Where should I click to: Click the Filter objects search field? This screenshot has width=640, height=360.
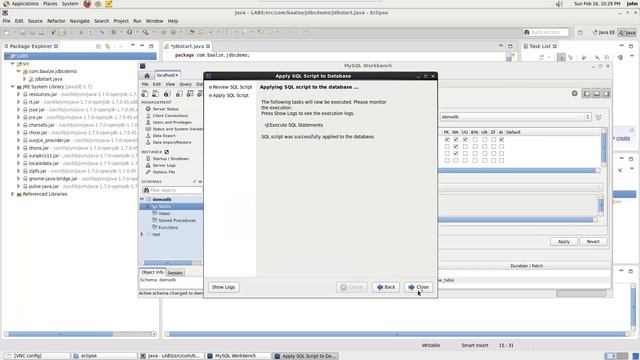click(172, 190)
